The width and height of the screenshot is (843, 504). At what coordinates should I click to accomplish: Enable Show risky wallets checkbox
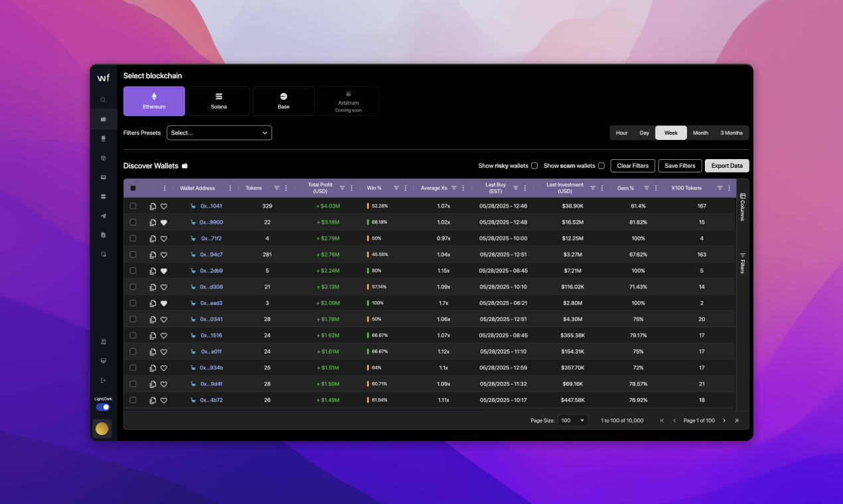534,166
